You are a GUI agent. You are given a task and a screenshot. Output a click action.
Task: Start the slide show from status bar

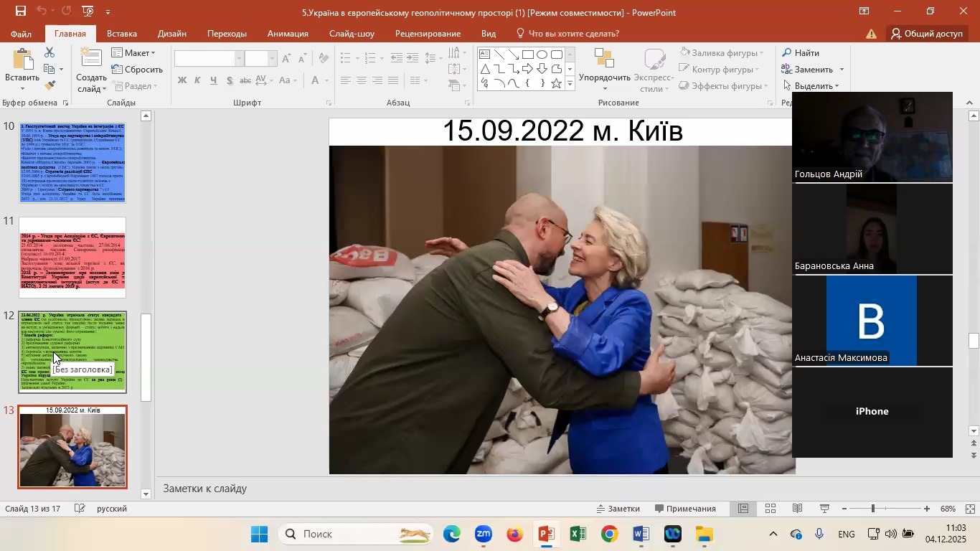pyautogui.click(x=824, y=509)
